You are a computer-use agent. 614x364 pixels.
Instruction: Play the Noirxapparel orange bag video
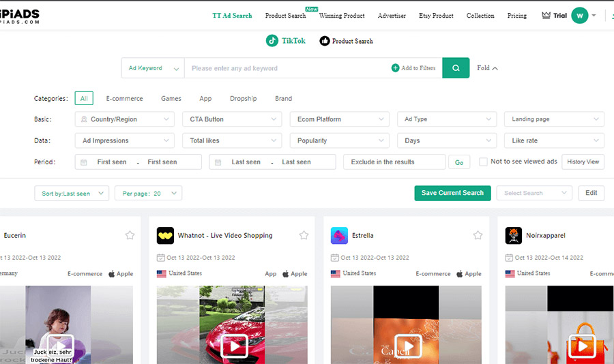pyautogui.click(x=583, y=346)
